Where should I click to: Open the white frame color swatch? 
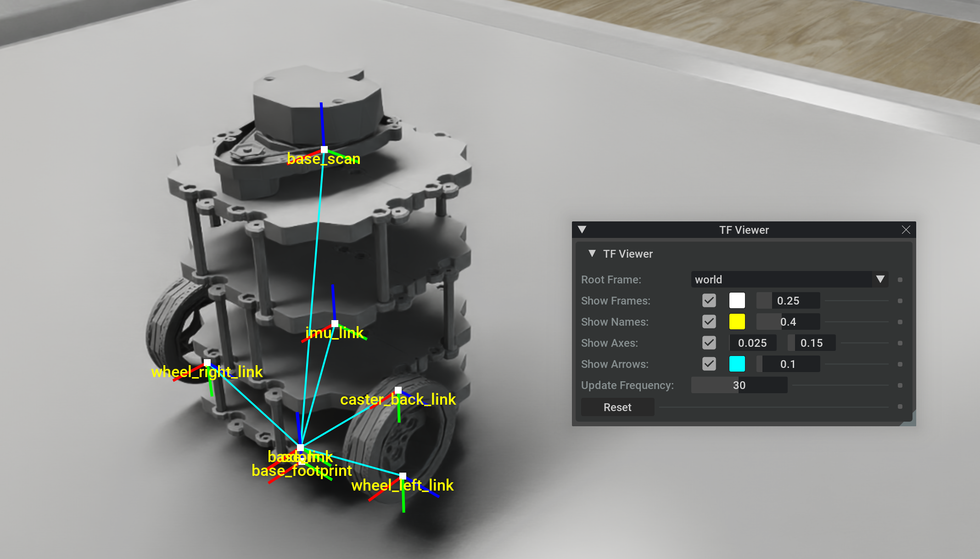click(x=737, y=301)
